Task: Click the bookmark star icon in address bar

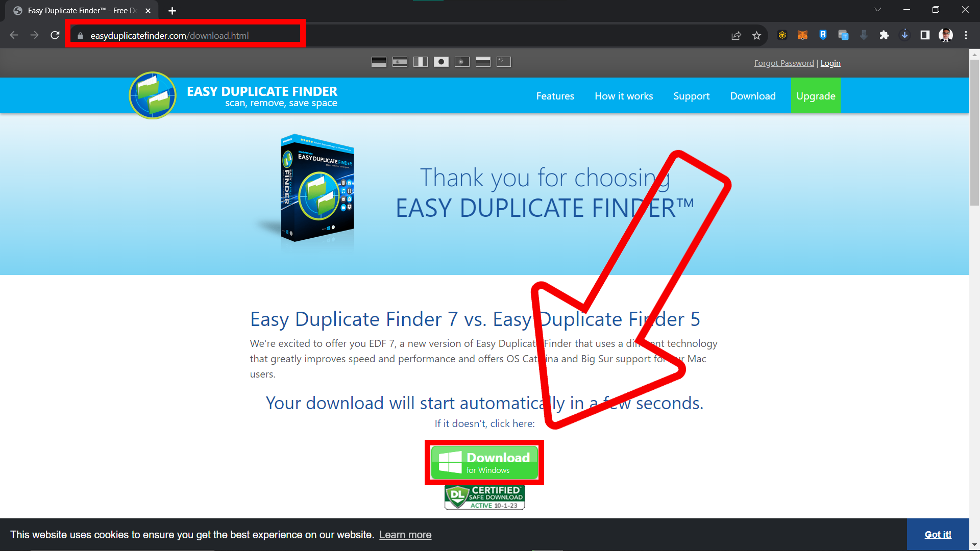Action: pyautogui.click(x=756, y=36)
